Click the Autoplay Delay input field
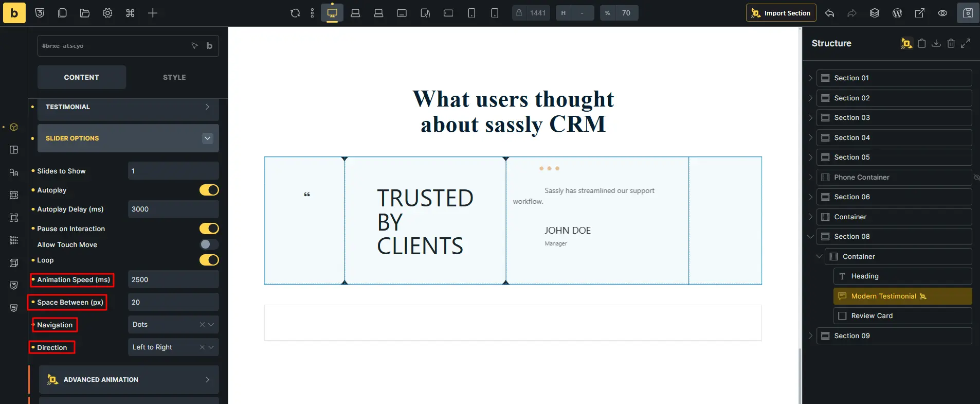980x404 pixels. pos(173,209)
